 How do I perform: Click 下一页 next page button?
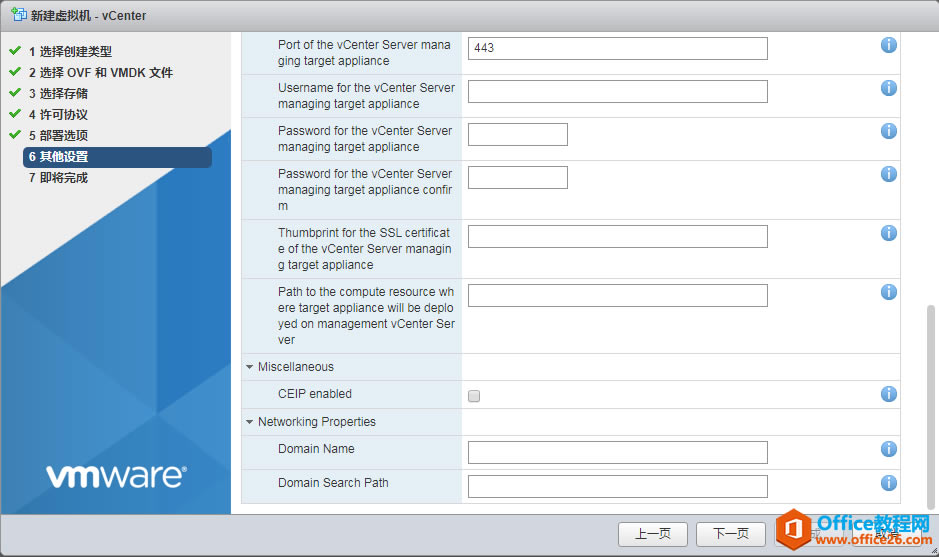point(731,534)
